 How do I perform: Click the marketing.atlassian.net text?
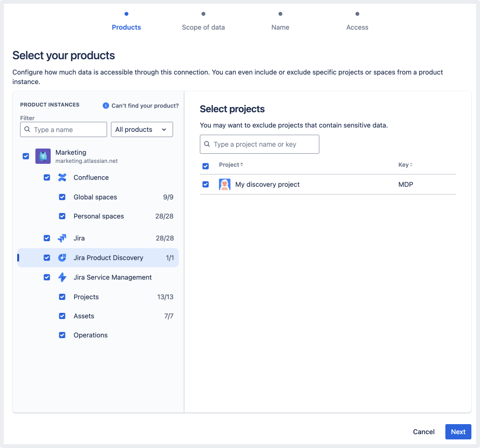(87, 161)
